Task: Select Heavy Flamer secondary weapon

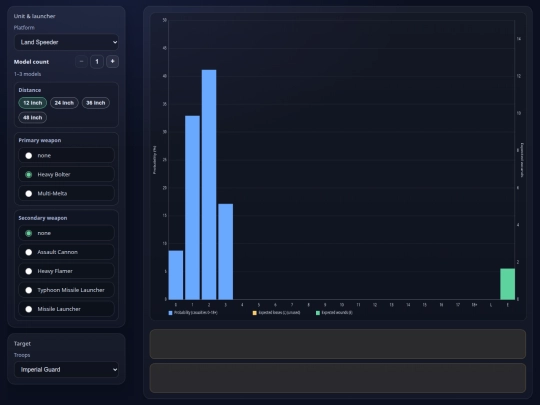Action: [x=66, y=271]
